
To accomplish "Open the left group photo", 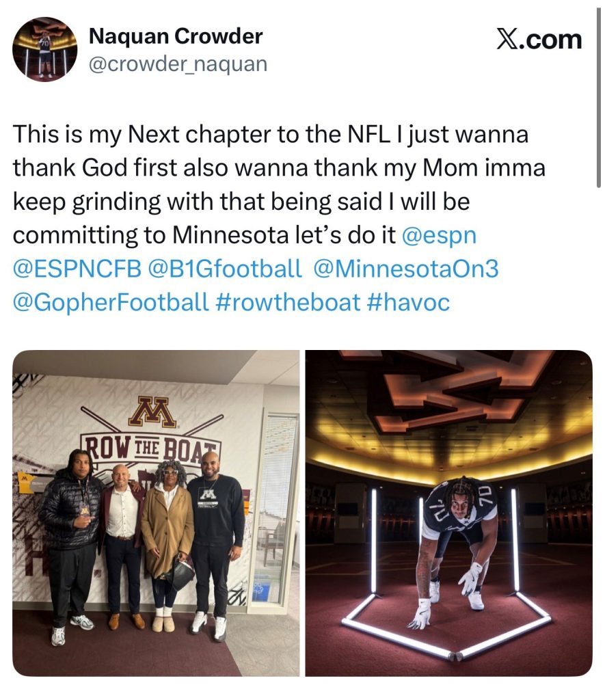I will (156, 513).
